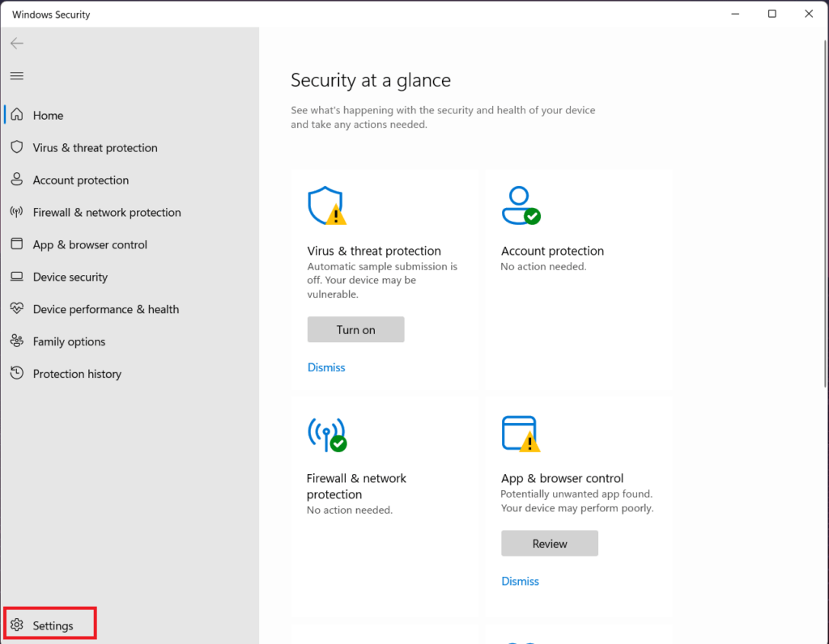Click the Protection history clock icon
The image size is (829, 644).
point(17,373)
